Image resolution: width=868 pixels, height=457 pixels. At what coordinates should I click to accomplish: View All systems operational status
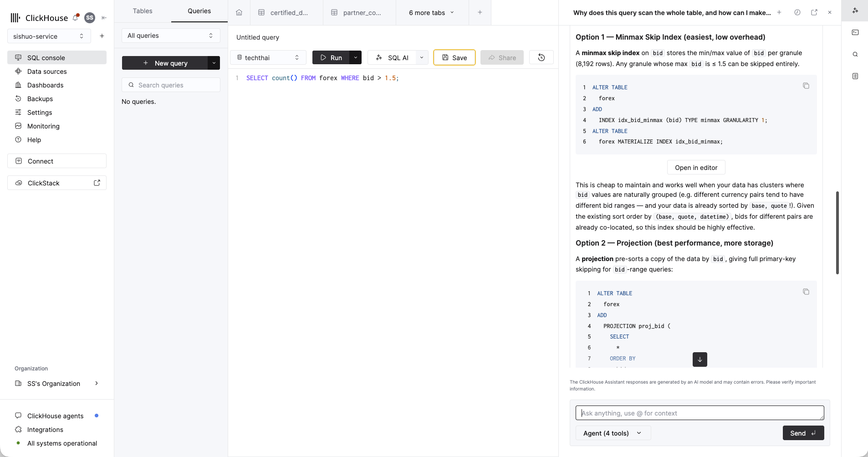(x=57, y=443)
